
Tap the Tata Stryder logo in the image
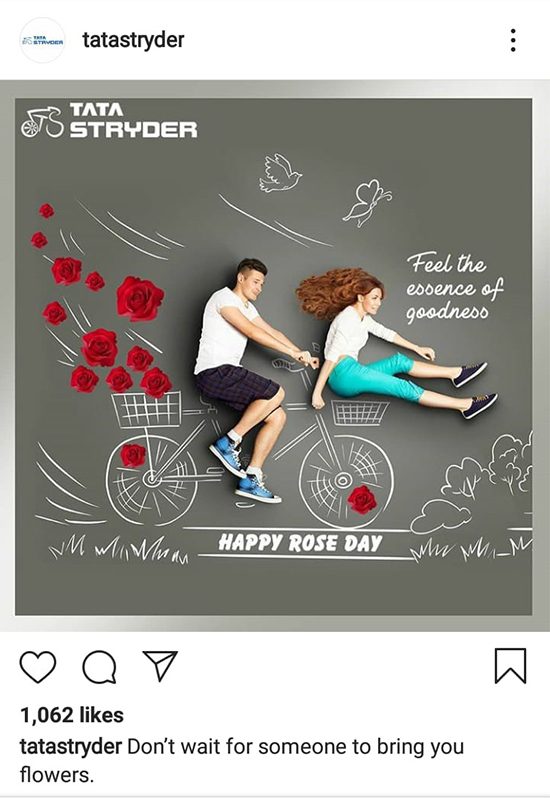tap(109, 121)
